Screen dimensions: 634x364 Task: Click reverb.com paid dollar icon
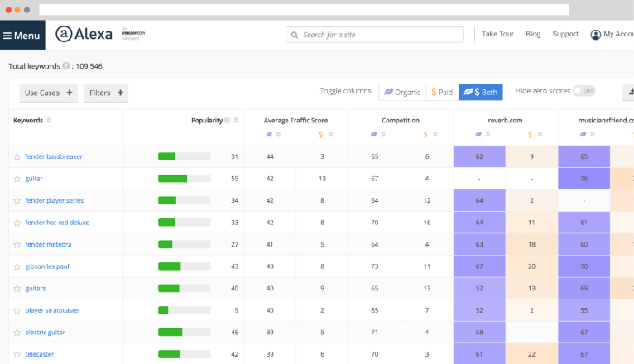point(530,135)
